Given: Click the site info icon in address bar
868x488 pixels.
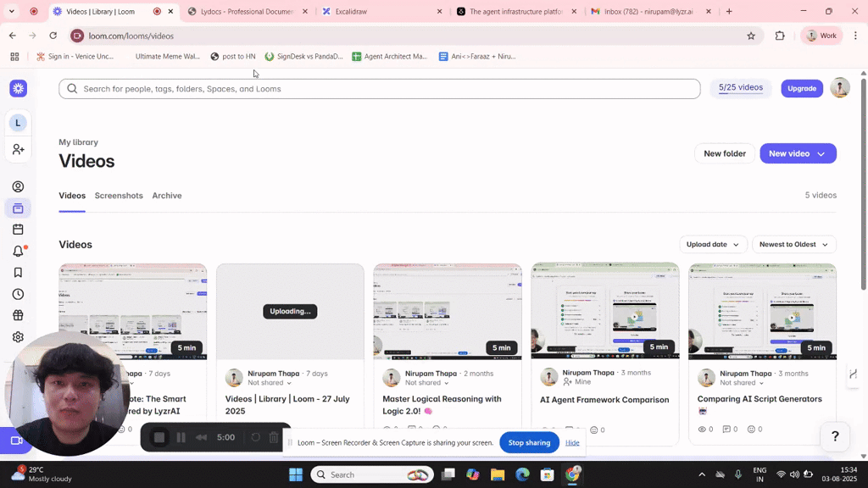Looking at the screenshot, I should (77, 36).
